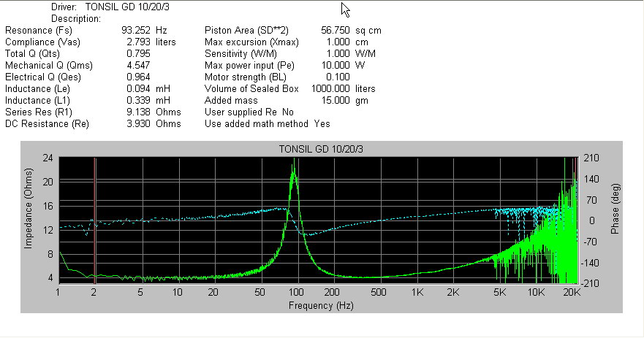Select the Resonance (Fs) value 93.252

[135, 31]
